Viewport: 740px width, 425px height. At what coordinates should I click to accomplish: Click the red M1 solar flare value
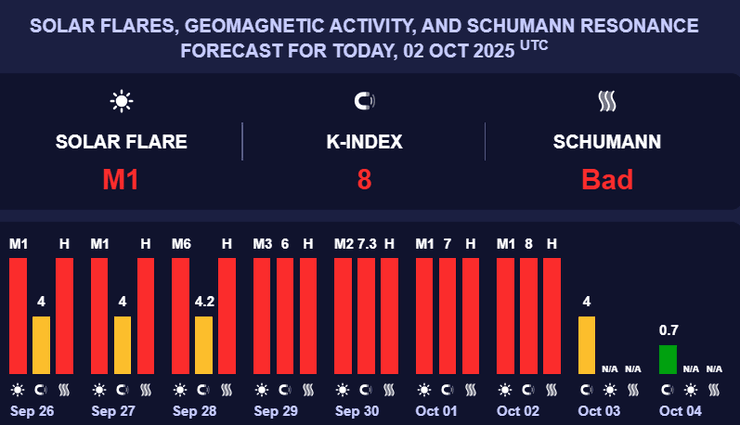tap(121, 180)
